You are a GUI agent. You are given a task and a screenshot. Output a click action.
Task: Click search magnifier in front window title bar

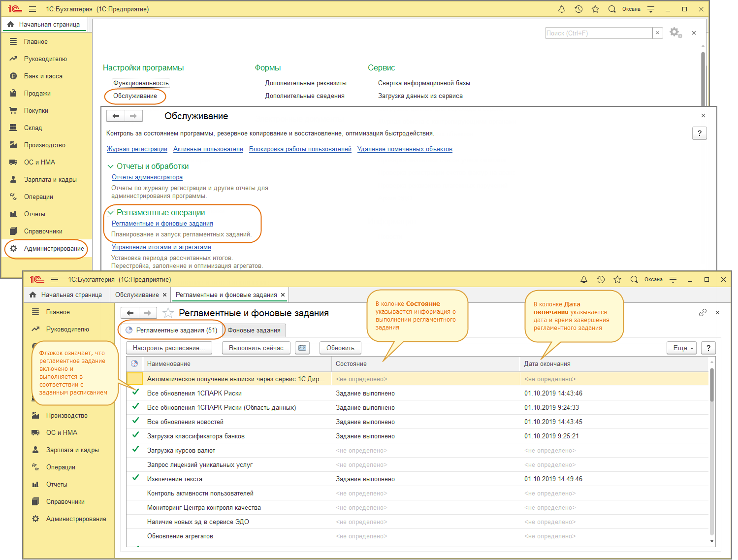pos(634,279)
